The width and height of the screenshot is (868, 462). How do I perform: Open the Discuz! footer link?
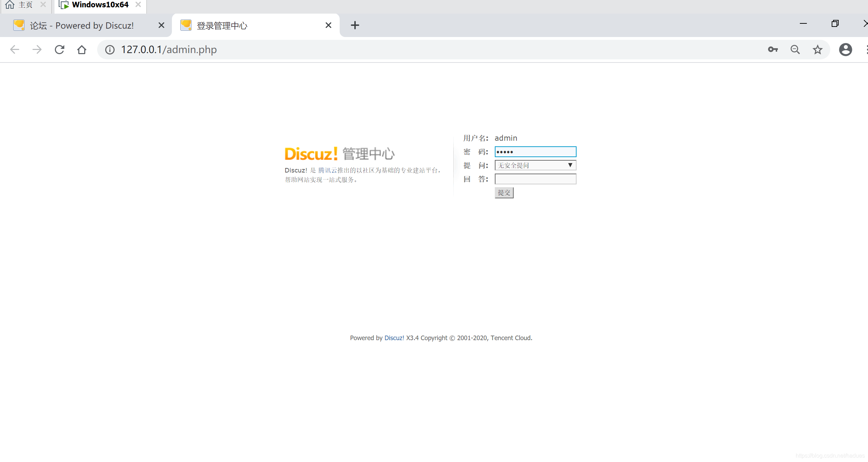click(x=394, y=338)
